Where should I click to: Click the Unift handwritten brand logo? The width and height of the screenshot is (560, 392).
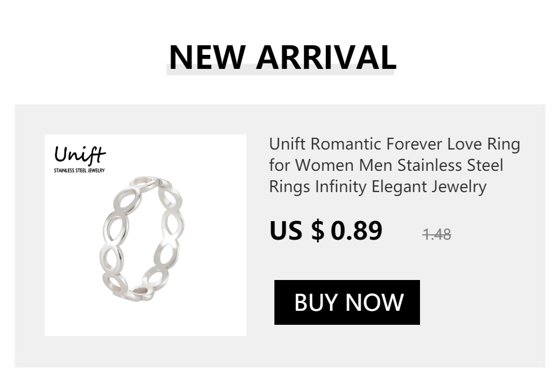point(80,154)
